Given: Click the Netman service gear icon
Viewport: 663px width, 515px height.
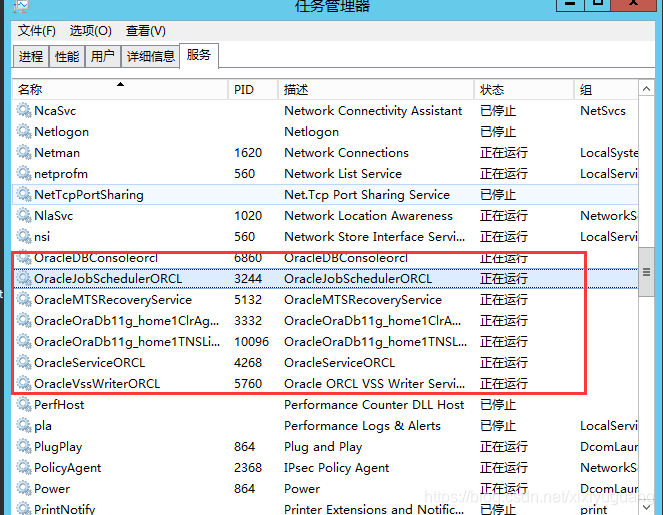Looking at the screenshot, I should pos(24,152).
